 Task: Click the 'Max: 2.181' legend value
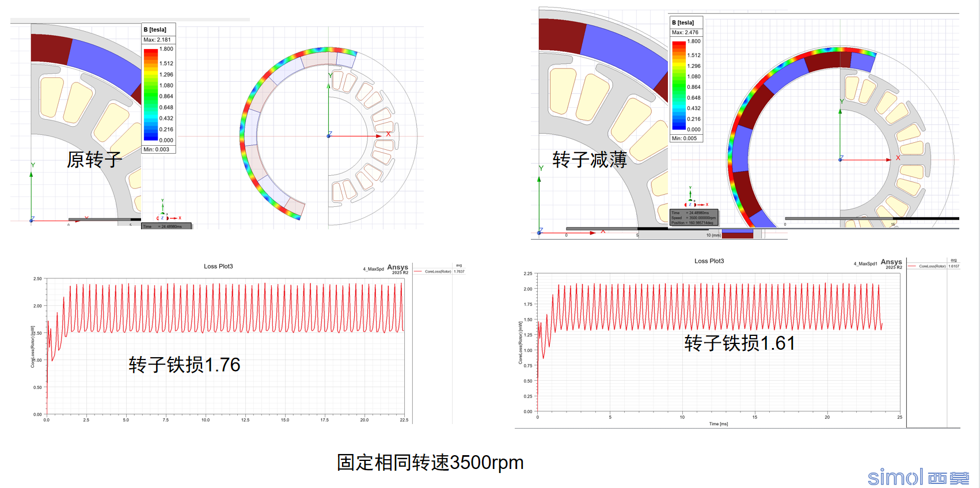coord(157,40)
